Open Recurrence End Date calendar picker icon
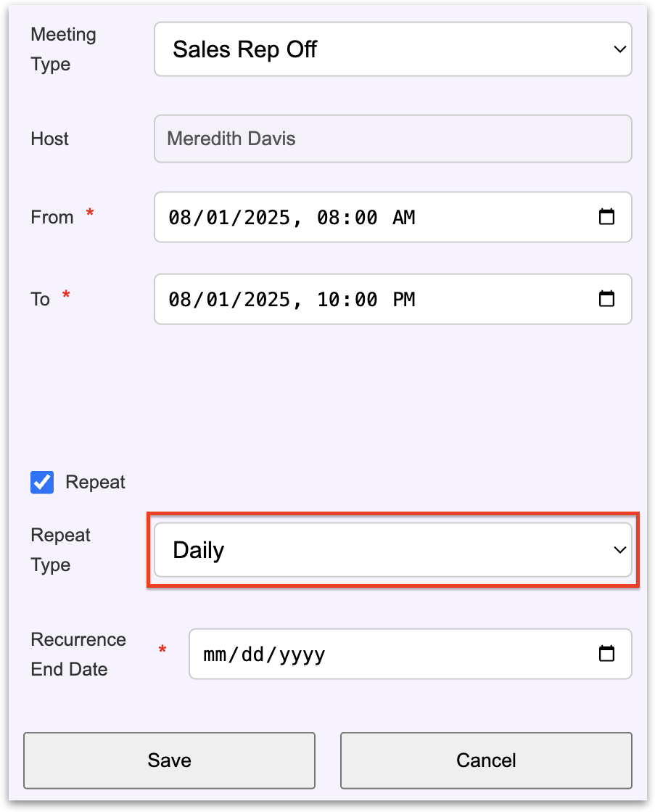This screenshot has height=812, width=655. click(606, 654)
